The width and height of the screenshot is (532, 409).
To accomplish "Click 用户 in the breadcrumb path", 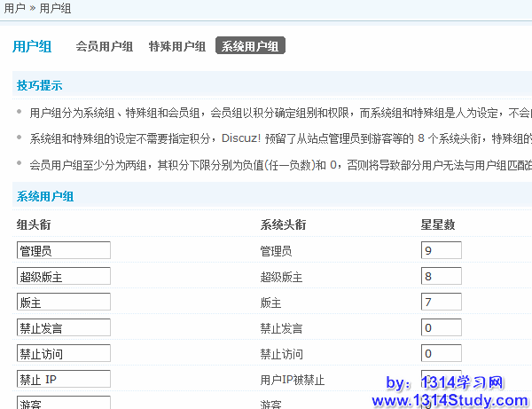I will (x=15, y=8).
